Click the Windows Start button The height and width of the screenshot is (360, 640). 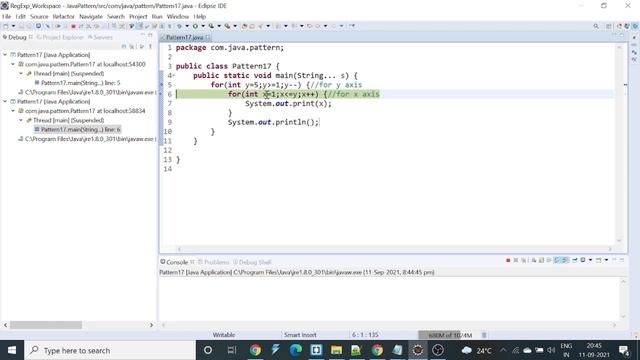tap(12, 350)
